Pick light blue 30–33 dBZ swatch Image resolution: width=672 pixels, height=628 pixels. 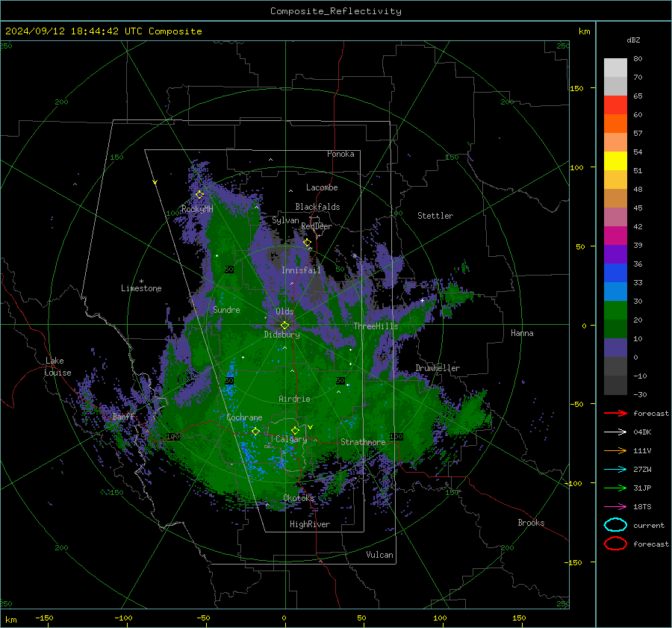(x=615, y=292)
